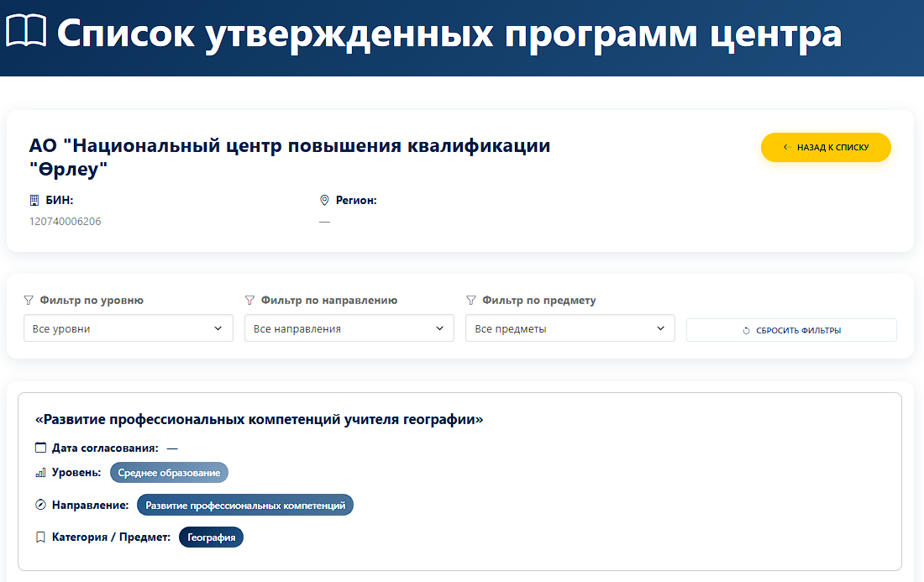924x582 pixels.
Task: Click the book icon in the page header
Action: coord(28,32)
